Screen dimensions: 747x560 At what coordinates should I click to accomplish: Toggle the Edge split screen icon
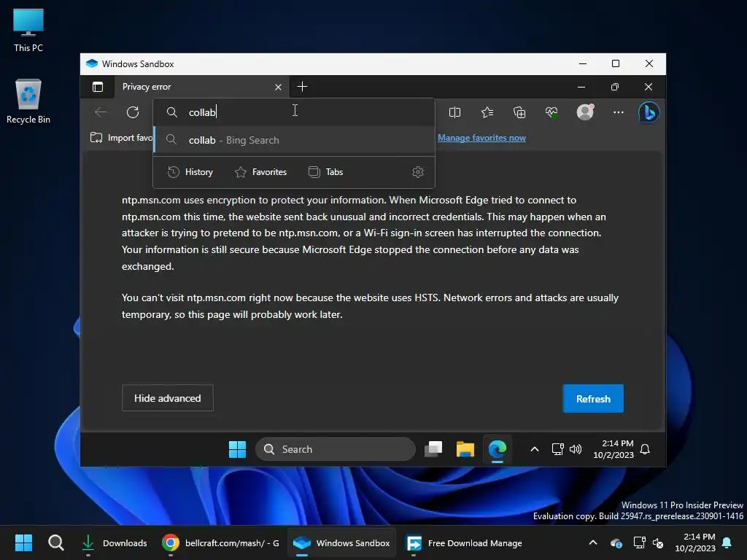pyautogui.click(x=454, y=112)
